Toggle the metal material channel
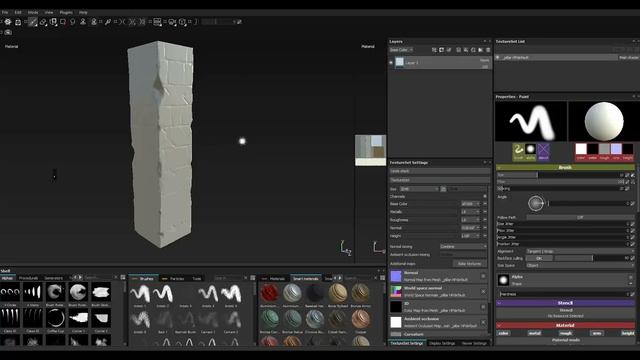This screenshot has width=640, height=360. pyautogui.click(x=534, y=333)
